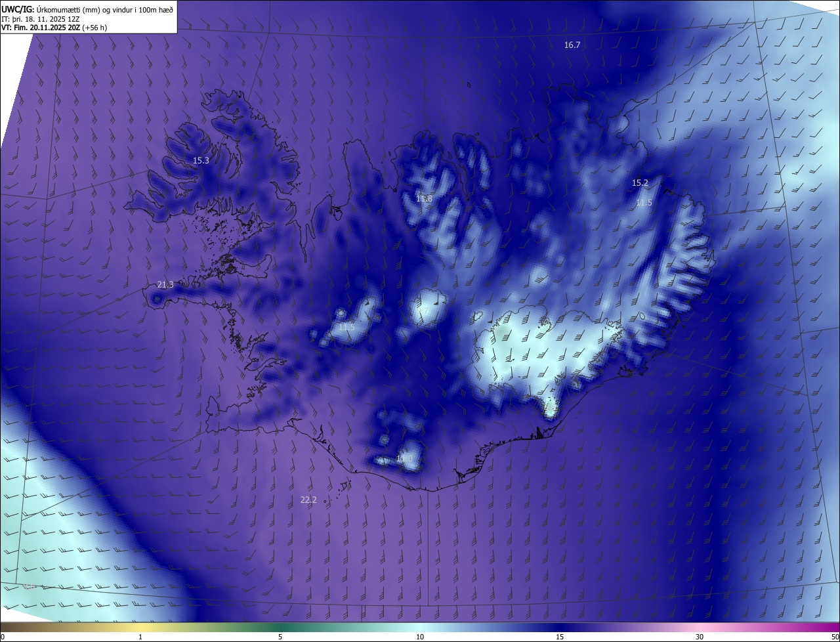Screen dimensions: 840x642
Task: Click the colorbar tick label 30
Action: coord(700,637)
